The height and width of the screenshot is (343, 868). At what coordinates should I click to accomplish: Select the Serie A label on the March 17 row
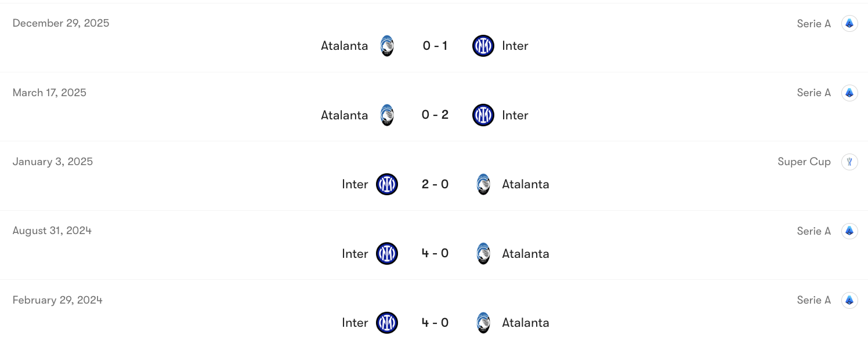813,92
